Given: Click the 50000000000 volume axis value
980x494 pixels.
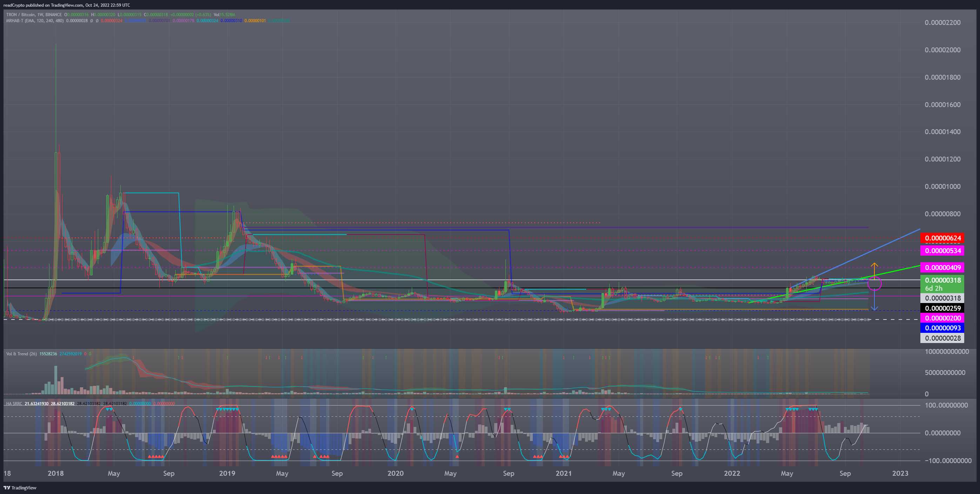Looking at the screenshot, I should click(x=945, y=373).
